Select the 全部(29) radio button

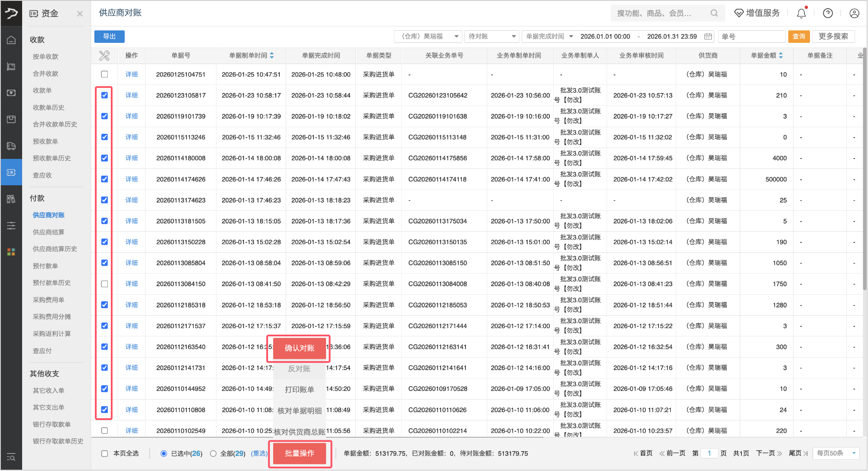click(x=213, y=453)
